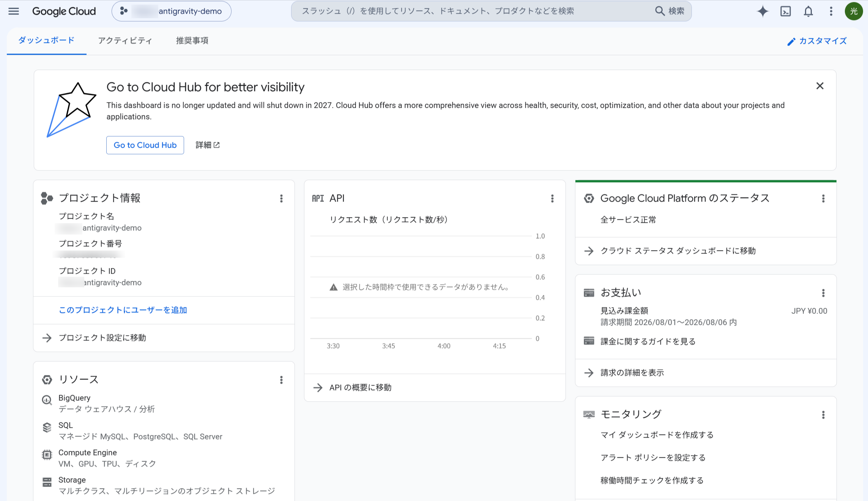Open the Platform status card options menu
This screenshot has width=868, height=501.
tap(823, 199)
